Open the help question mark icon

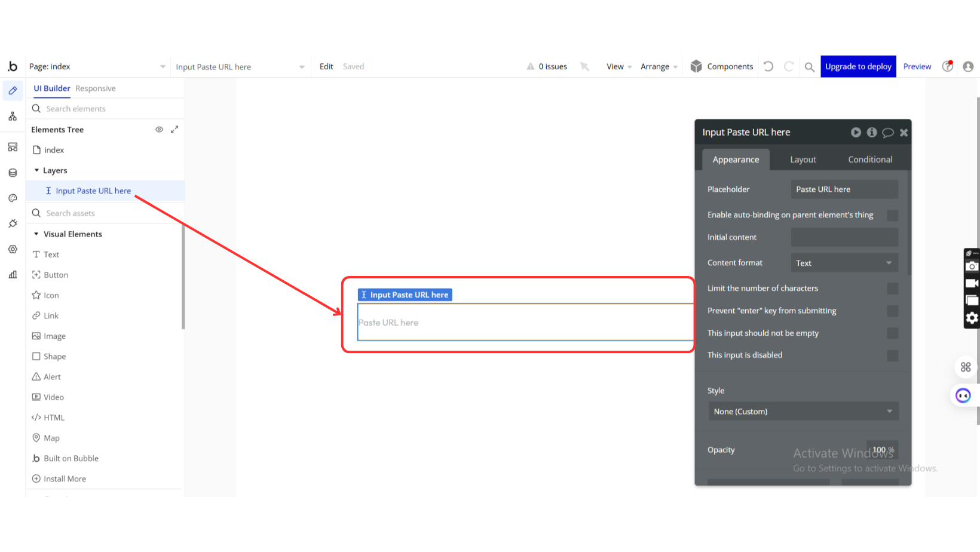(x=948, y=66)
